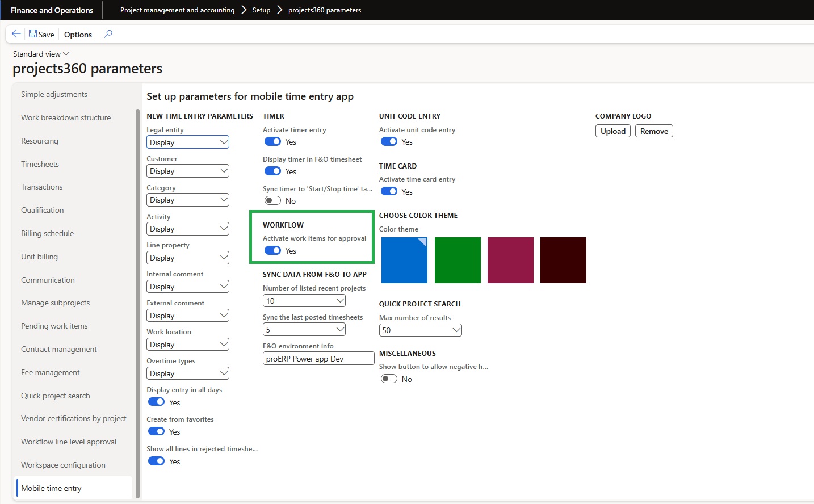The width and height of the screenshot is (814, 504).
Task: Open the Timesheets tab
Action: [x=40, y=164]
